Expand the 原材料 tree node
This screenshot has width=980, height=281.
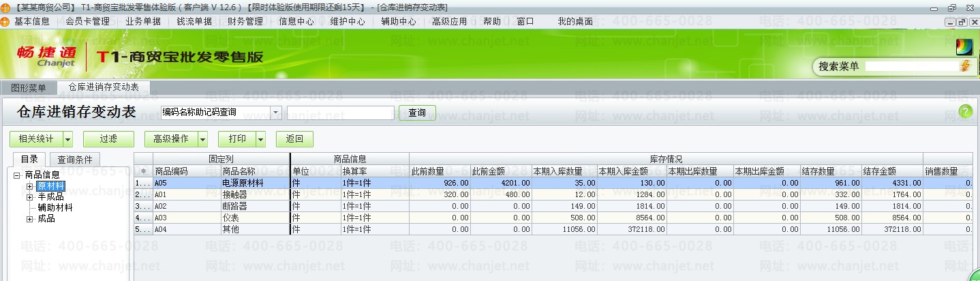tap(30, 186)
